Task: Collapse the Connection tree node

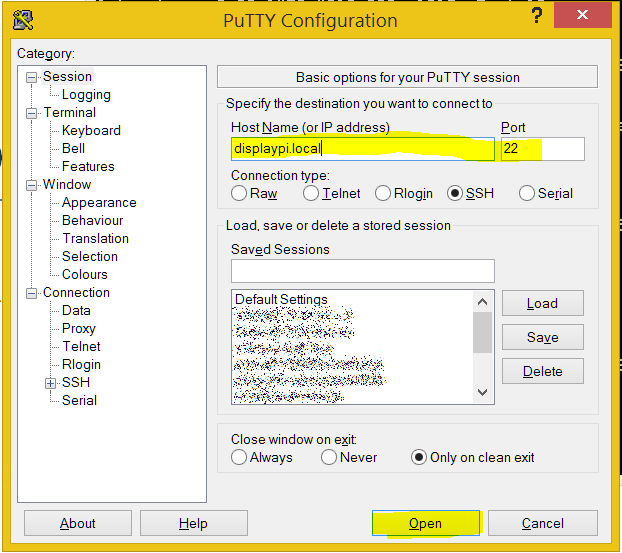Action: 31,294
